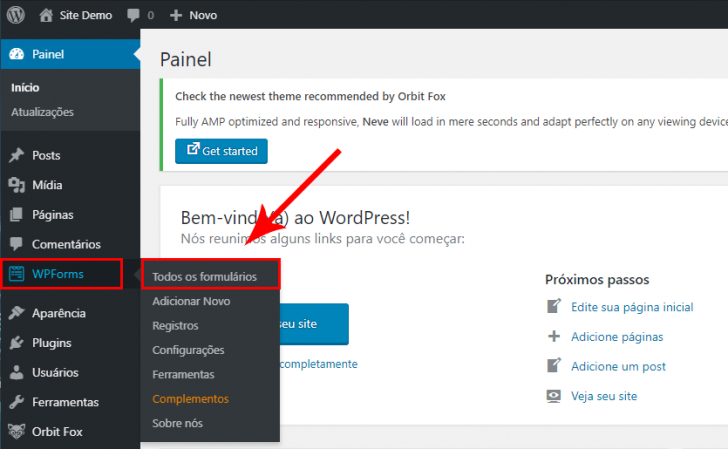The image size is (728, 449).
Task: Click the Posts pushpin icon
Action: [16, 156]
